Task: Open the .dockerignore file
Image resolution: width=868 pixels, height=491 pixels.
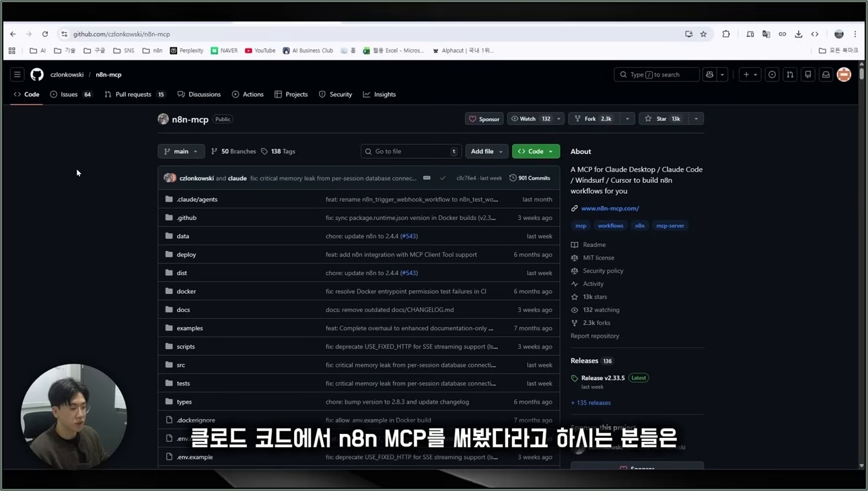Action: [x=196, y=420]
